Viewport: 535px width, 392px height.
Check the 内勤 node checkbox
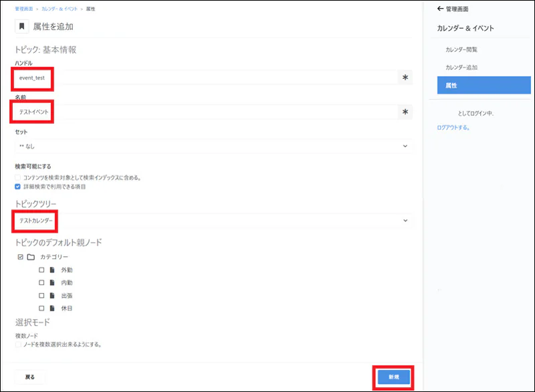point(41,282)
